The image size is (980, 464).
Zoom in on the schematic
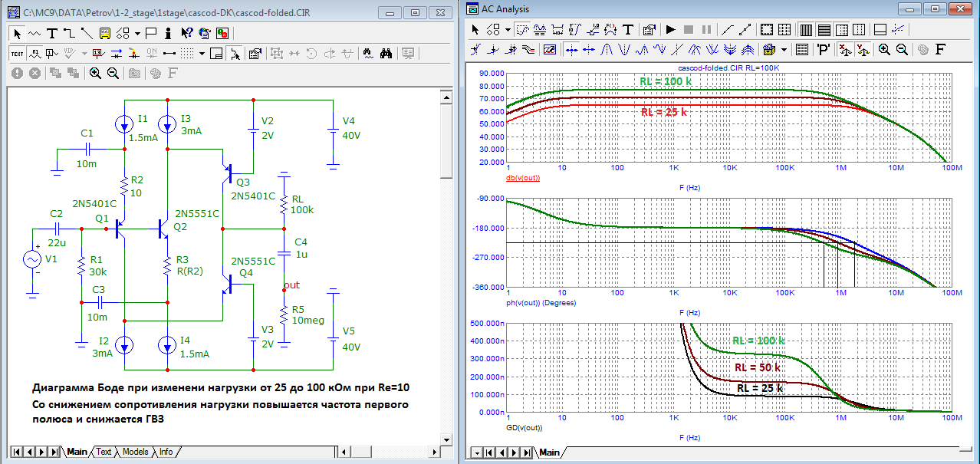coord(95,73)
